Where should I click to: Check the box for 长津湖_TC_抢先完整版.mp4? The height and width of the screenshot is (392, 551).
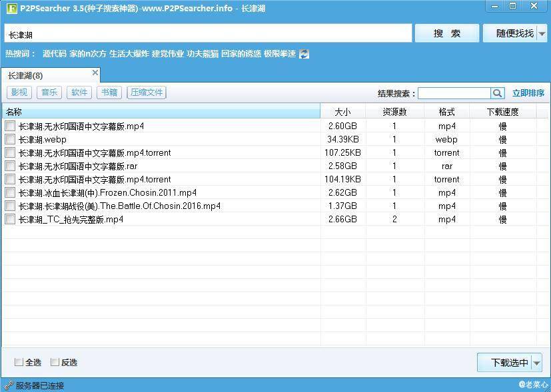tap(10, 220)
